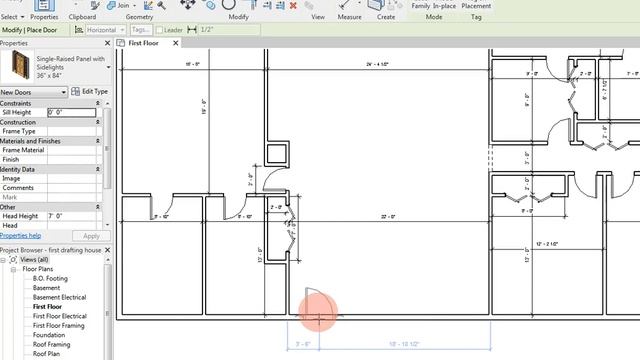Click the Split Face icon in Geometry

[x=148, y=5]
